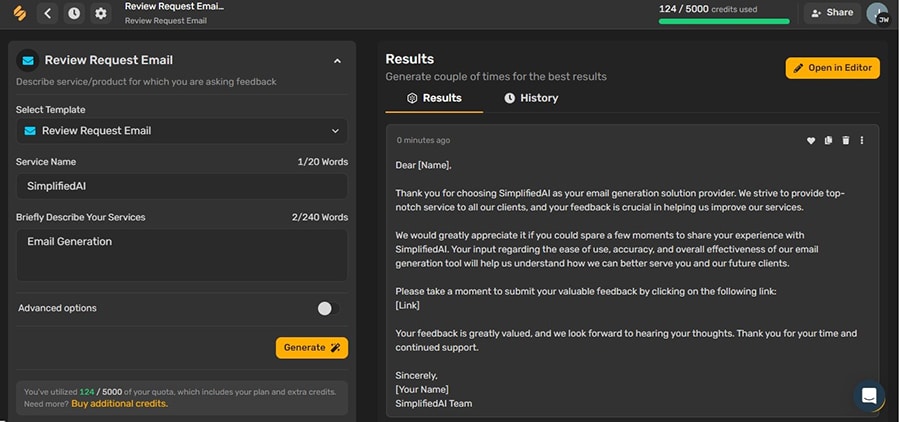Click the '1/20 Words' counter
The width and height of the screenshot is (900, 422).
pos(323,162)
